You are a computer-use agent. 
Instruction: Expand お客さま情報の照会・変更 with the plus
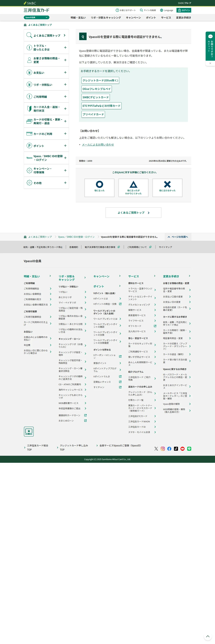65,60
